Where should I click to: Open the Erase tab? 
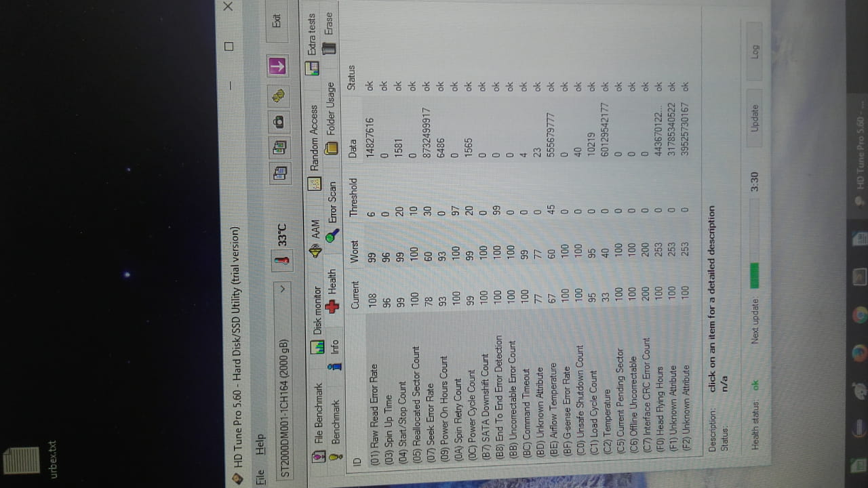coord(329,33)
